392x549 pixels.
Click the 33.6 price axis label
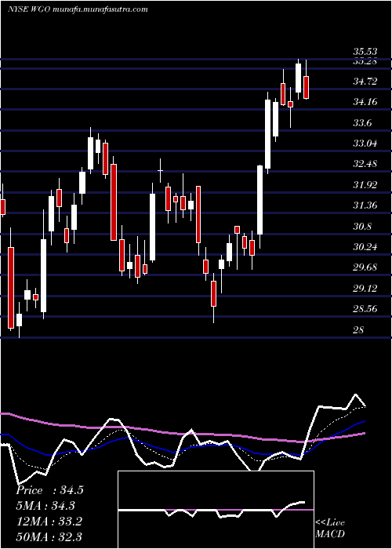click(x=362, y=123)
